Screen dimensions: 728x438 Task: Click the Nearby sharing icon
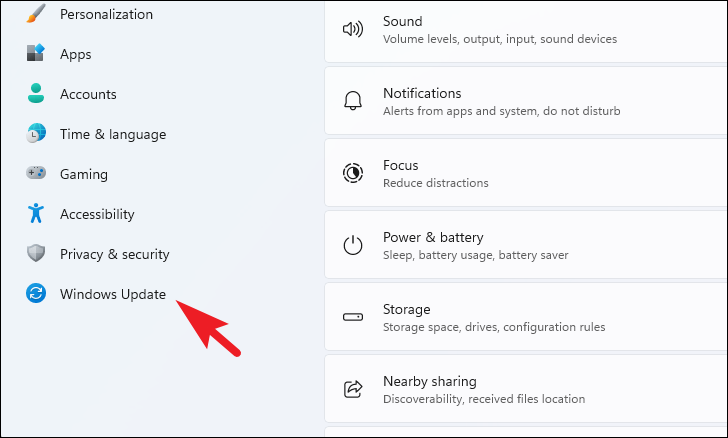tap(353, 389)
